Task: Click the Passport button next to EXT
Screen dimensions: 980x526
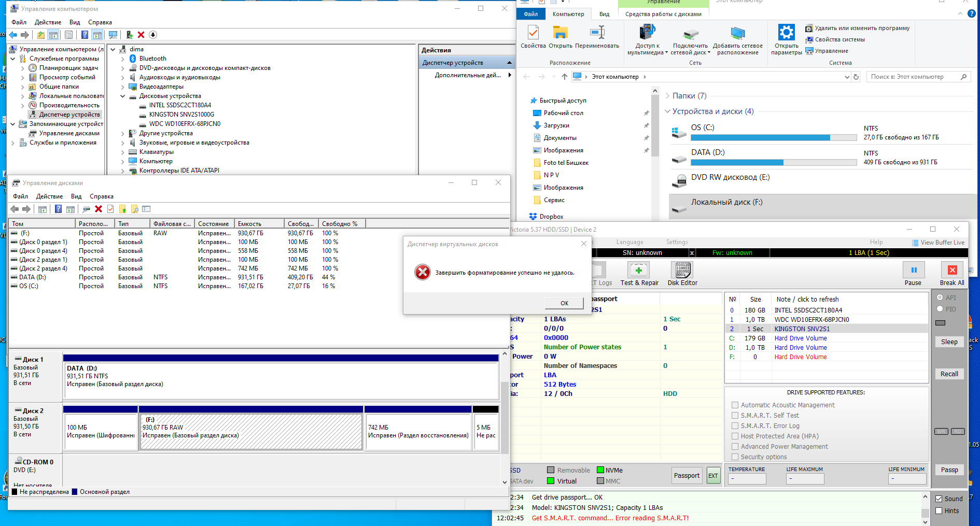Action: 687,476
